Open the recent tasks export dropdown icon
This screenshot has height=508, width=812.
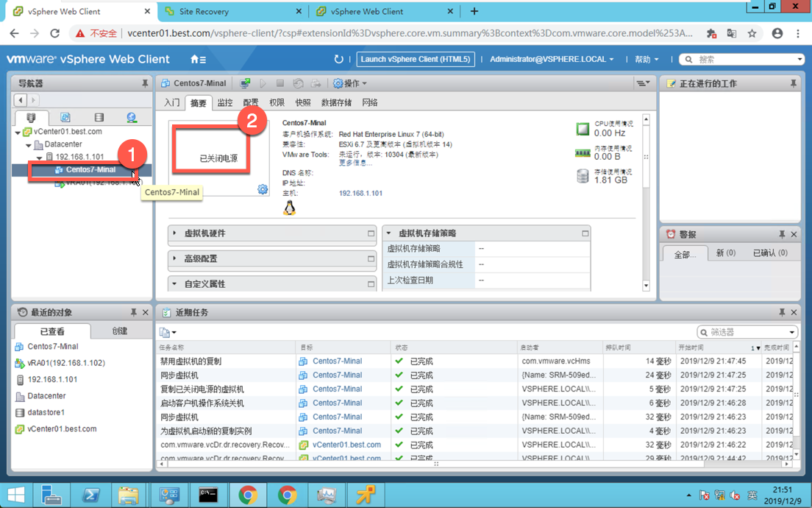(168, 332)
